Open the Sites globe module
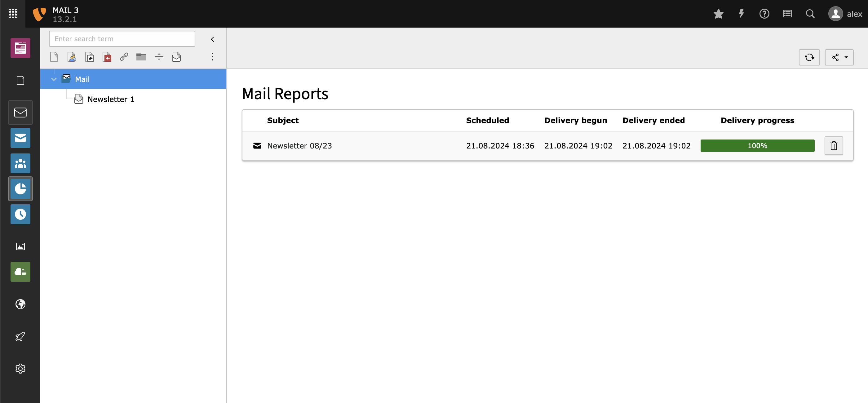Viewport: 868px width, 403px height. click(20, 304)
